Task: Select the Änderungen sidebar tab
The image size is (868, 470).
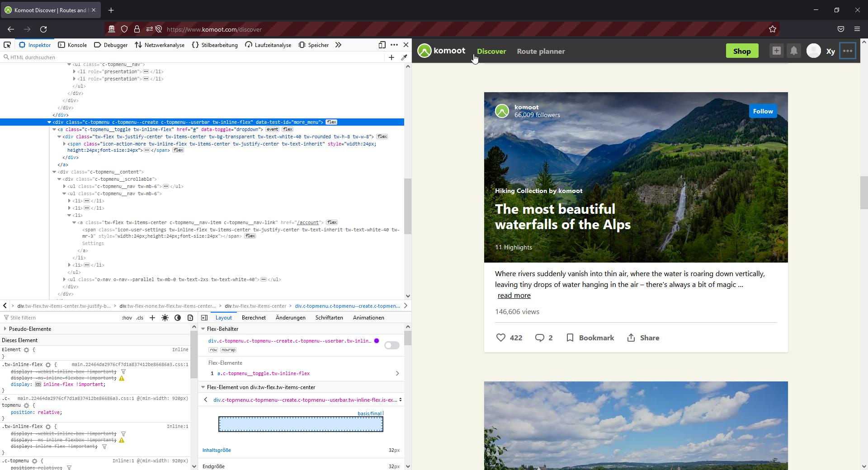Action: pos(290,318)
